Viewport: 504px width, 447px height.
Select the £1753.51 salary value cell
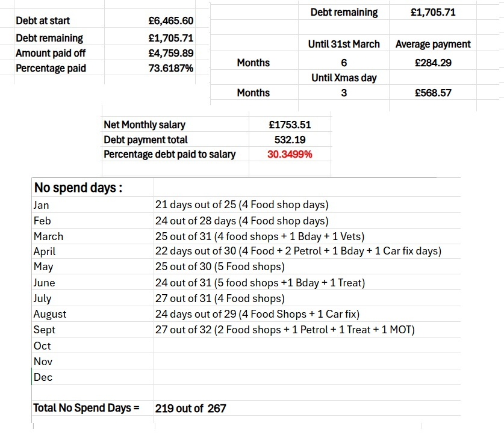(x=290, y=125)
